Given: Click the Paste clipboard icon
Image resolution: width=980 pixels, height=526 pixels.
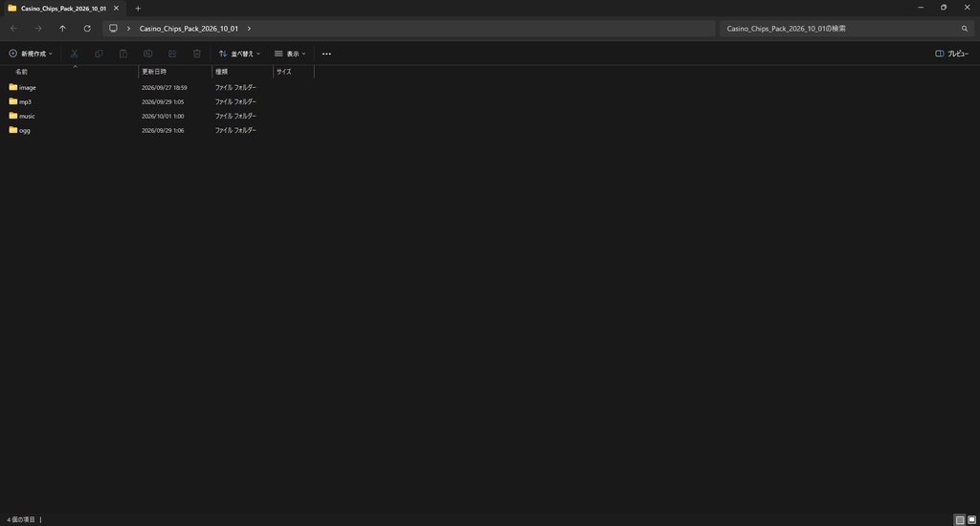Looking at the screenshot, I should (123, 54).
